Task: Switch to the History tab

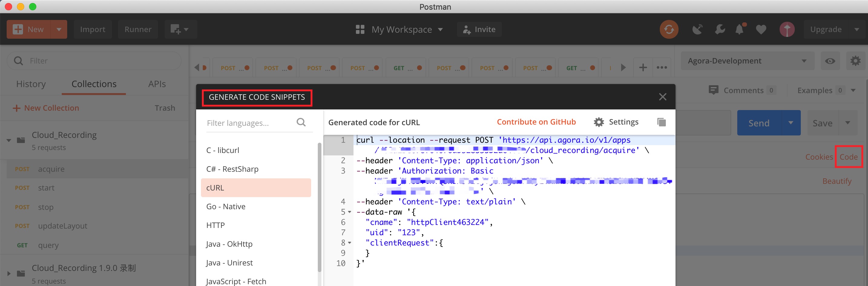Action: (x=31, y=84)
